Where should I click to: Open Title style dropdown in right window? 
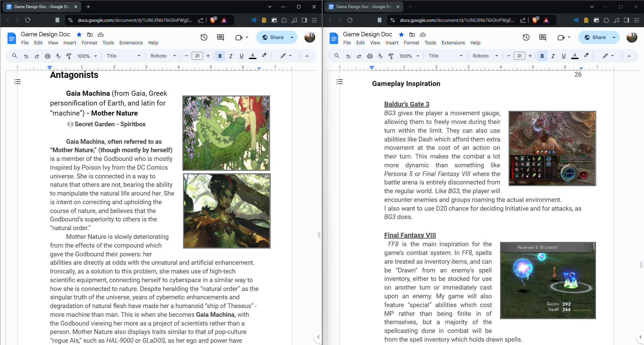(445, 56)
